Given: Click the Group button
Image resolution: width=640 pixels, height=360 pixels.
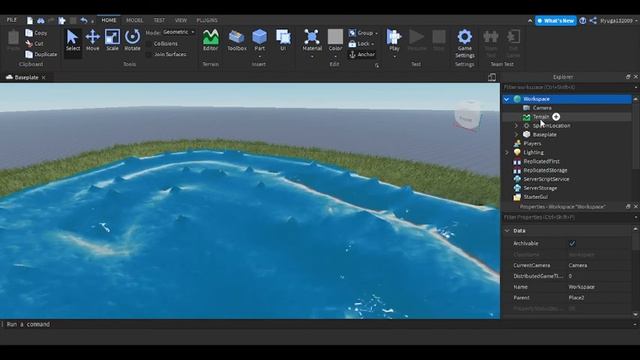Looking at the screenshot, I should pyautogui.click(x=363, y=33).
